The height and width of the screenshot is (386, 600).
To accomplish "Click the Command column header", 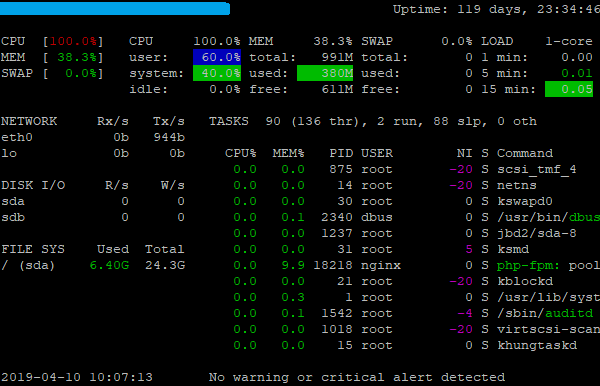I will 525,153.
